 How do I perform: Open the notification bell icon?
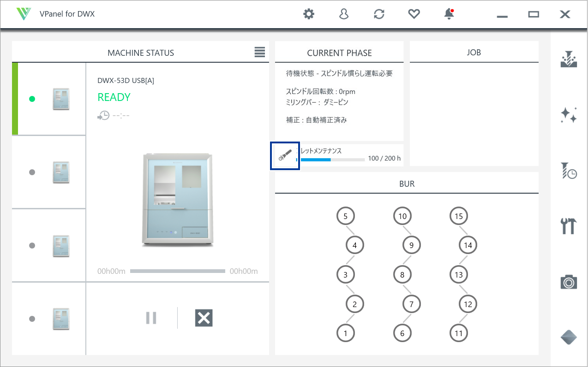[449, 14]
